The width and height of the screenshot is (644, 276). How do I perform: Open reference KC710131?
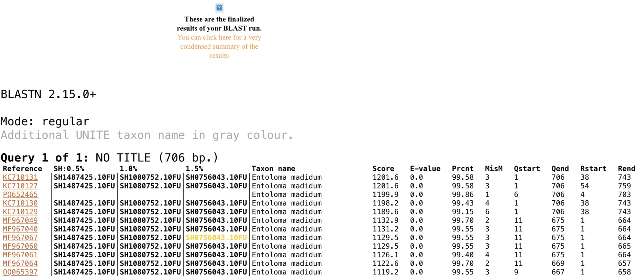click(x=20, y=177)
